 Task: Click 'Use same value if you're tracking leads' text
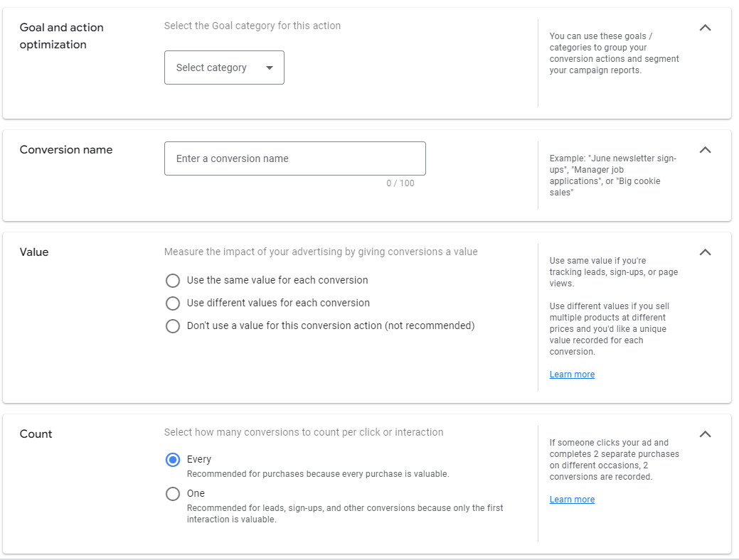614,272
